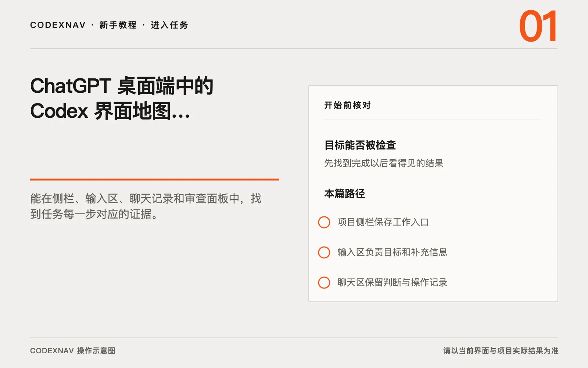Screen dimensions: 588x368
Task: Click the 先找到完成以后看得见的结果 text
Action: (x=384, y=163)
